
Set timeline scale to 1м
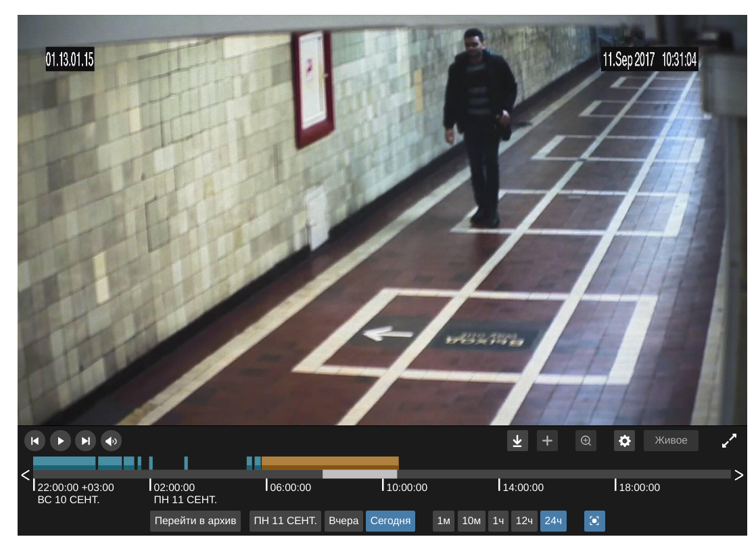(x=444, y=521)
